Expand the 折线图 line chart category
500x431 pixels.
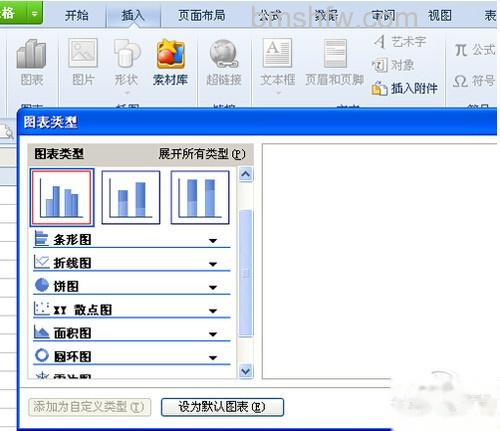[x=213, y=264]
